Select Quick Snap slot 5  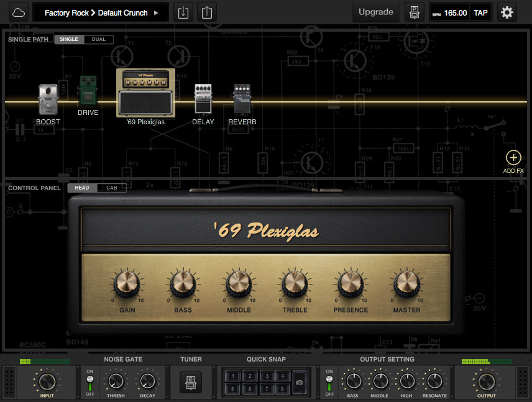pos(232,389)
